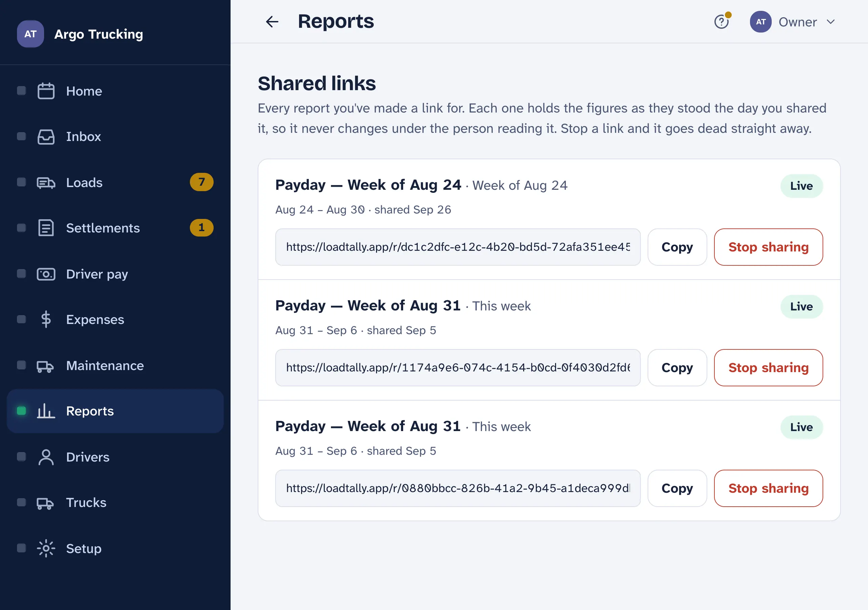Navigate to the Setup page
The width and height of the screenshot is (868, 610).
tap(115, 548)
